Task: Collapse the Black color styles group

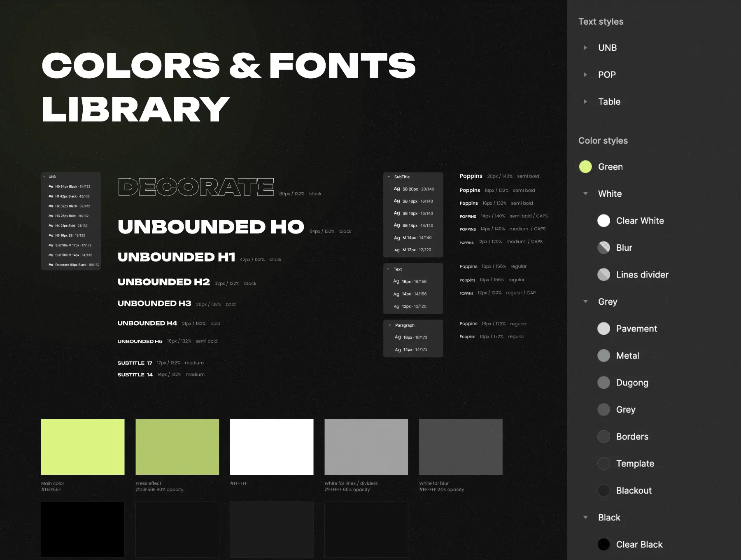Action: [x=585, y=518]
